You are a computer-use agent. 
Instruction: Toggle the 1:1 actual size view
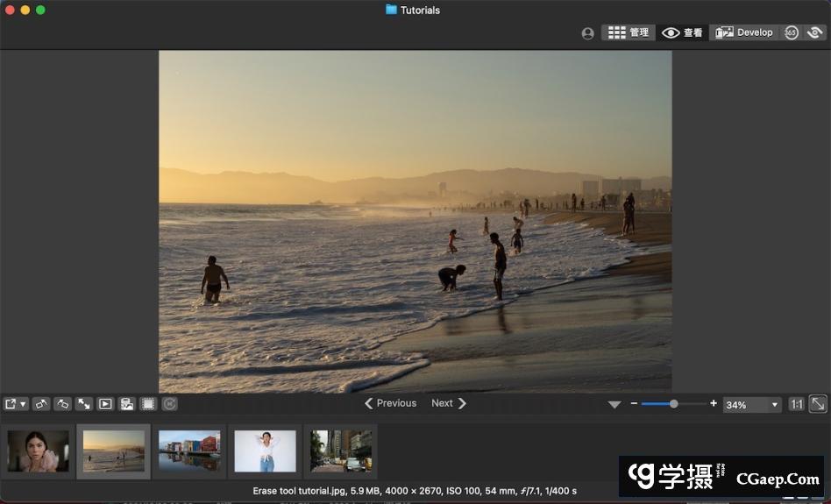point(796,404)
